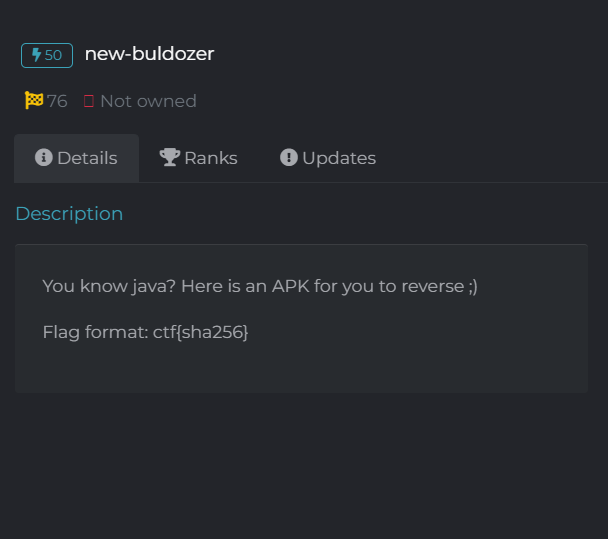Click the trophy icon beside Ranks
The width and height of the screenshot is (608, 539).
pos(170,157)
